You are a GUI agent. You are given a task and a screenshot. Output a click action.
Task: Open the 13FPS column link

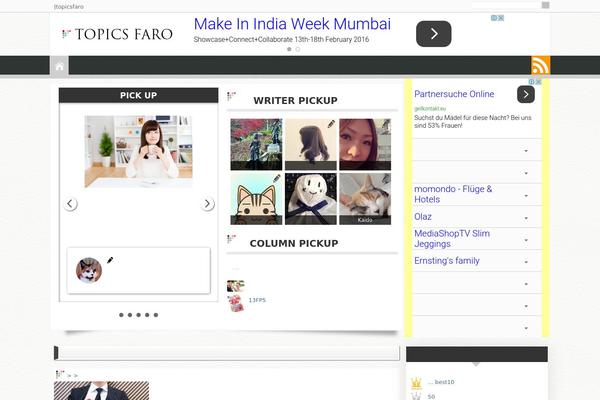(257, 300)
